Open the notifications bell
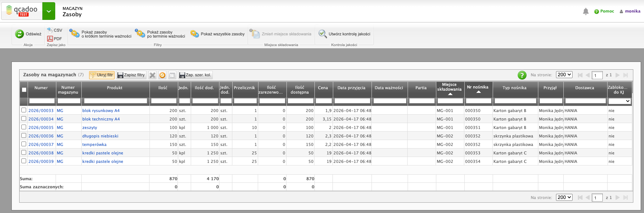644x213 pixels. [585, 11]
